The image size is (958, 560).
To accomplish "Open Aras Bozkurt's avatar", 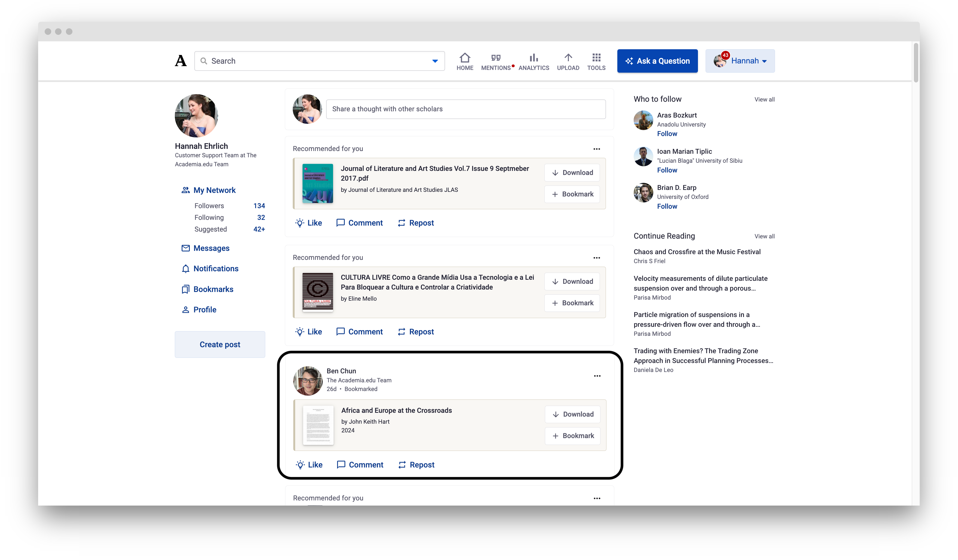I will (643, 120).
